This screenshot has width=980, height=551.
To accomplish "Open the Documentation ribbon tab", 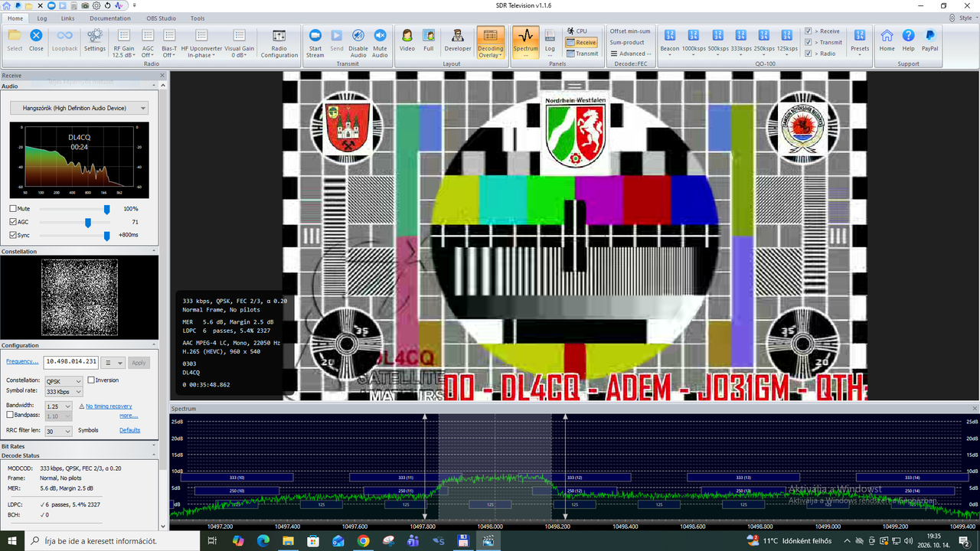I will tap(110, 18).
